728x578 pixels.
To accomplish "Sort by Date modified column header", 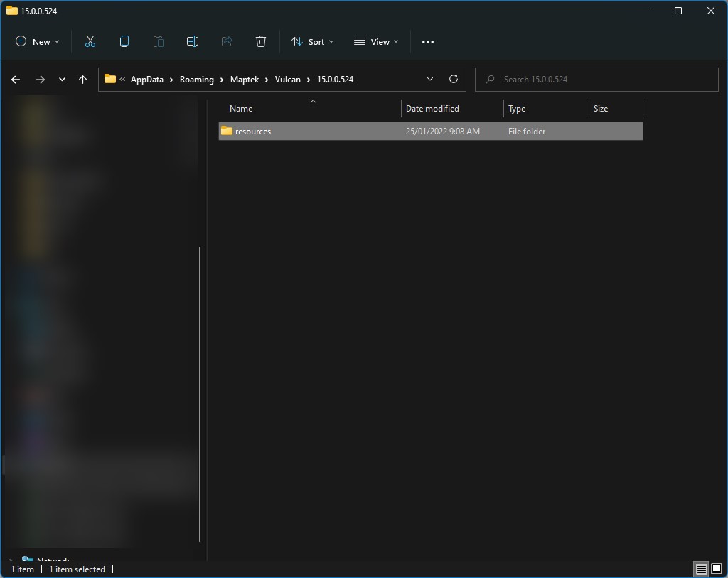I will pos(432,109).
